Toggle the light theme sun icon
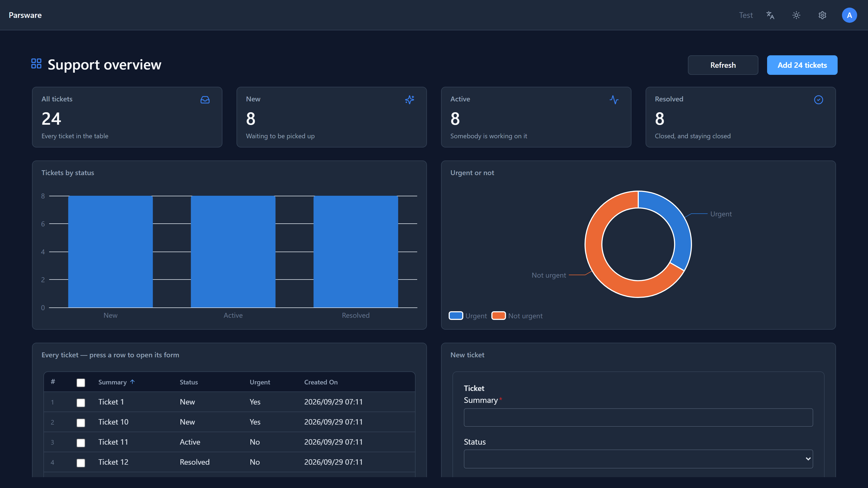Image resolution: width=868 pixels, height=488 pixels. tap(796, 15)
